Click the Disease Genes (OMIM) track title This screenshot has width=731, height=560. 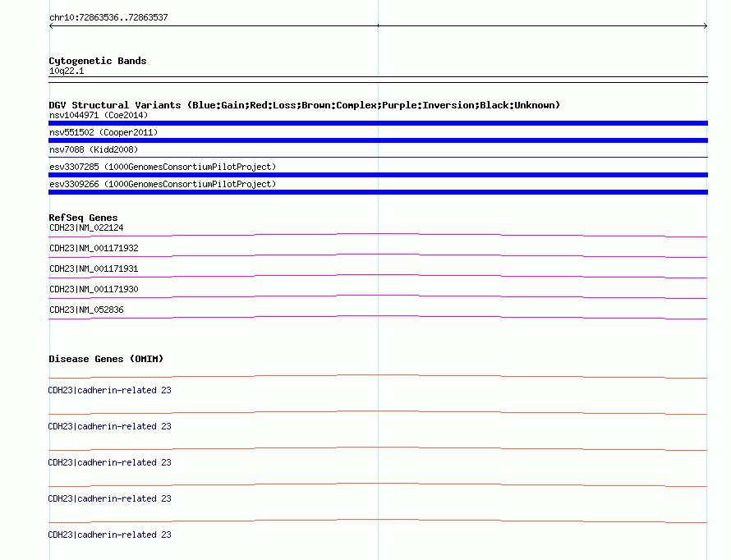[106, 359]
